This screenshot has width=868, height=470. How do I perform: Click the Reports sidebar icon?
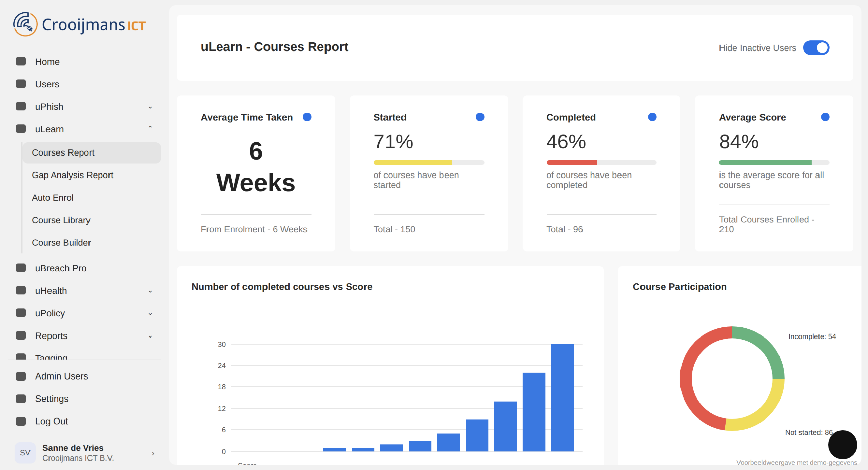pos(21,335)
